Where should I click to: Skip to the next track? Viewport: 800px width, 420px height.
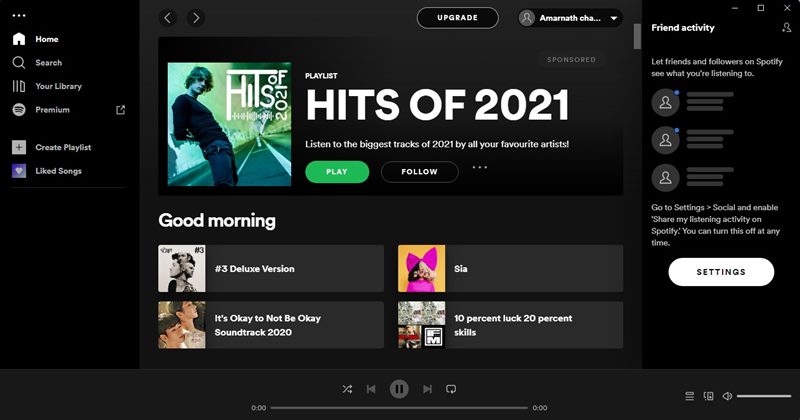click(427, 389)
